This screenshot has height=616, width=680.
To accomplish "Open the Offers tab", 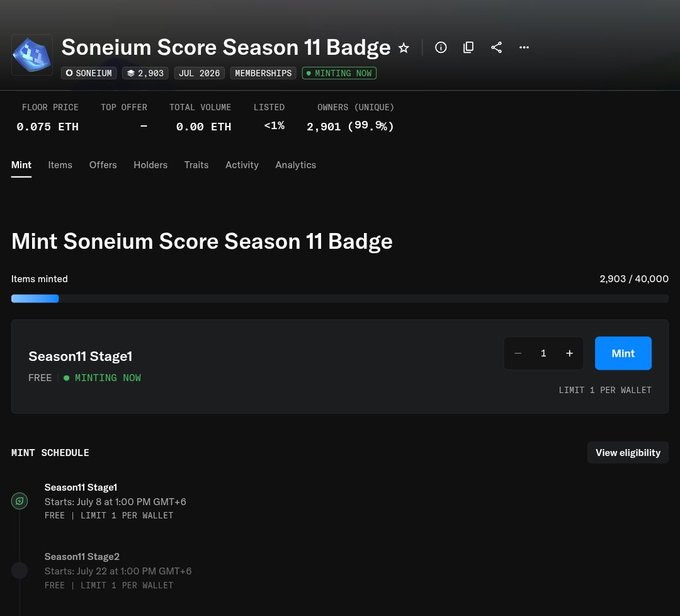I will point(103,165).
